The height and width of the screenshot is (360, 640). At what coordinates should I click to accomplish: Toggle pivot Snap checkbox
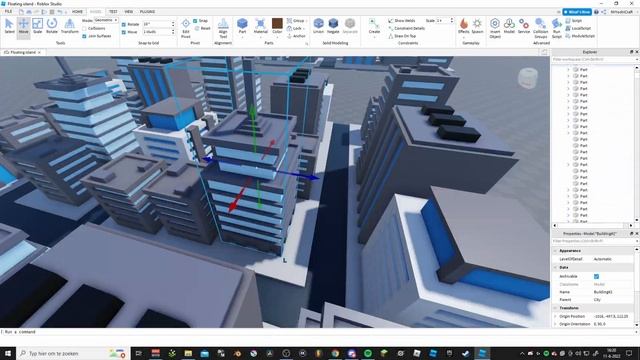195,20
